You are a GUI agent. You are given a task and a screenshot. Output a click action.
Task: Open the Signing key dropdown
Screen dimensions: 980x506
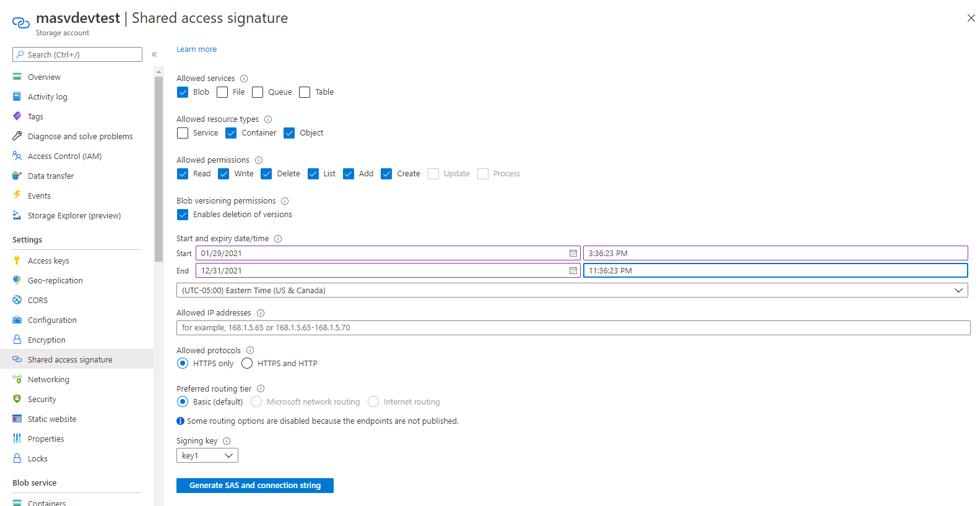[207, 455]
